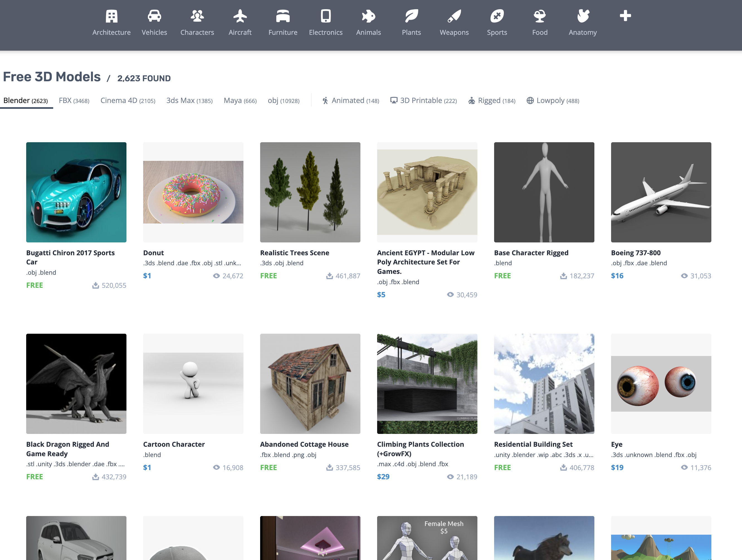
Task: Click the $29 price on Climbing Plants
Action: [x=383, y=477]
